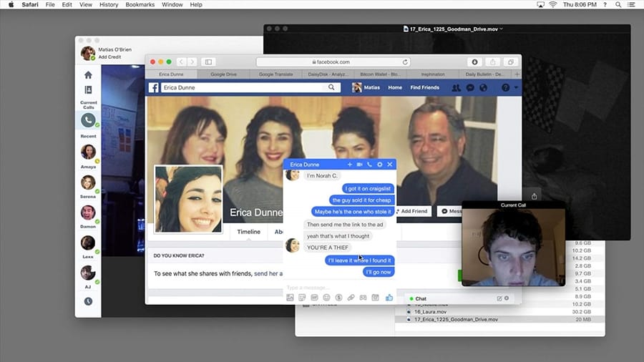
Task: Switch to the Bitcoin Wallet tab
Action: [380, 74]
